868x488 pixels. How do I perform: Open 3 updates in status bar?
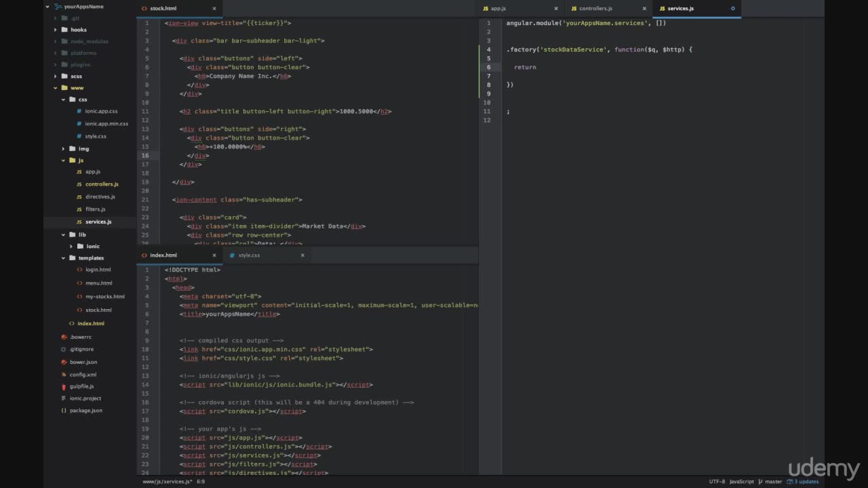tap(804, 481)
